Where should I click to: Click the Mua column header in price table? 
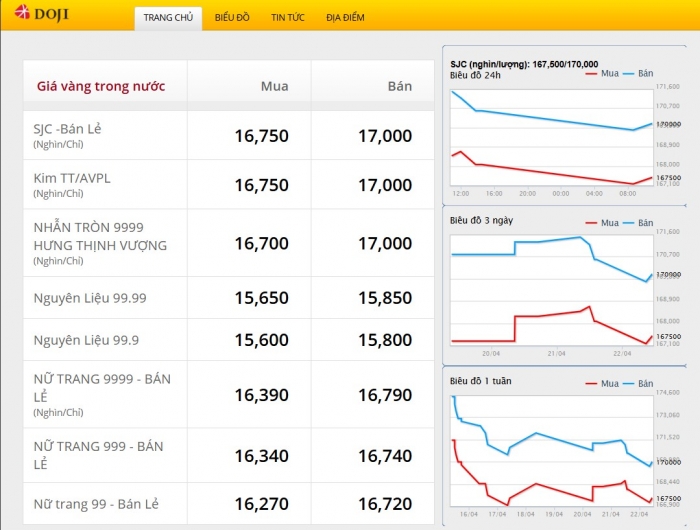pos(274,86)
